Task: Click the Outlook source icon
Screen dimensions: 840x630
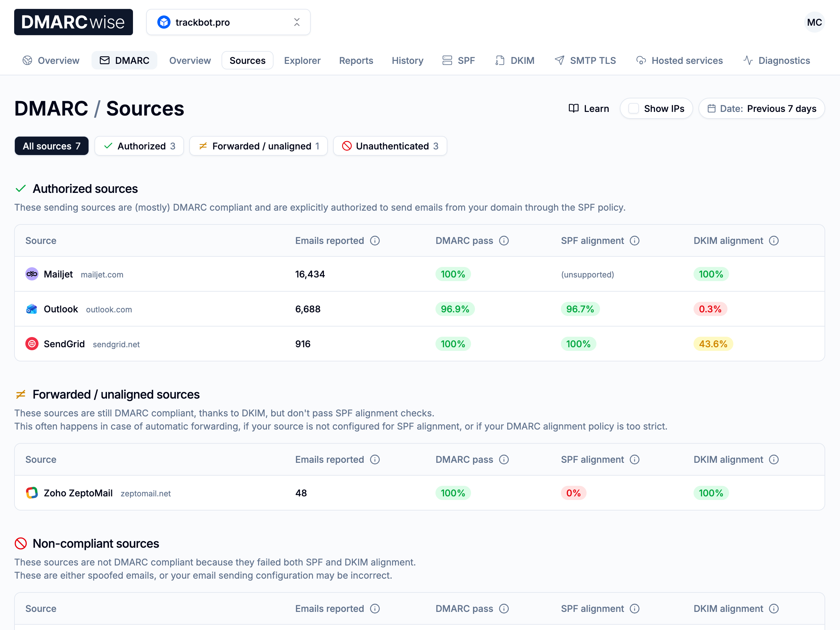Action: pos(32,309)
